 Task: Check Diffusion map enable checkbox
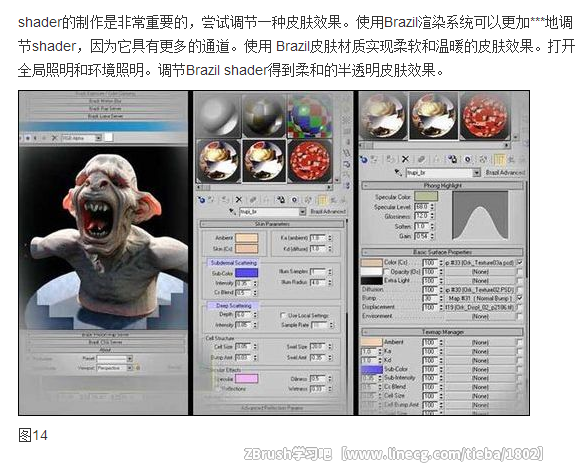[x=519, y=289]
